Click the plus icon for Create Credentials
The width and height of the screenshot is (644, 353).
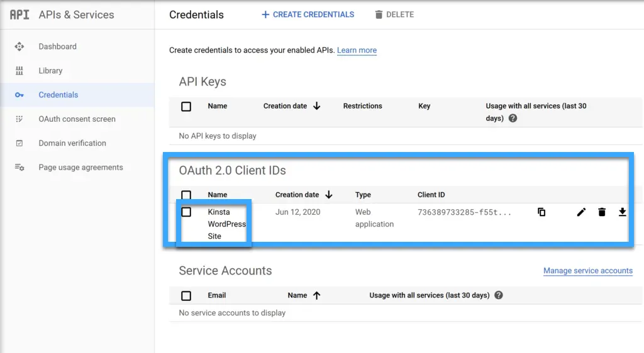point(265,14)
